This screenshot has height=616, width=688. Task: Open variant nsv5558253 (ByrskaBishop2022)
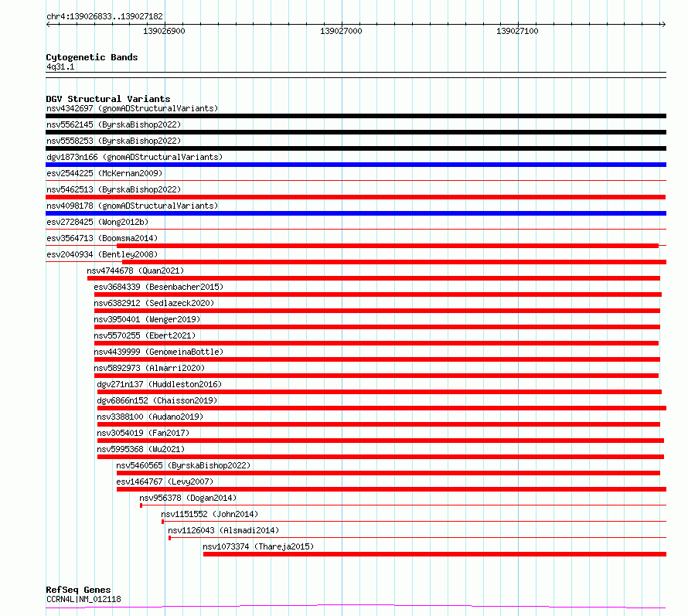(114, 141)
